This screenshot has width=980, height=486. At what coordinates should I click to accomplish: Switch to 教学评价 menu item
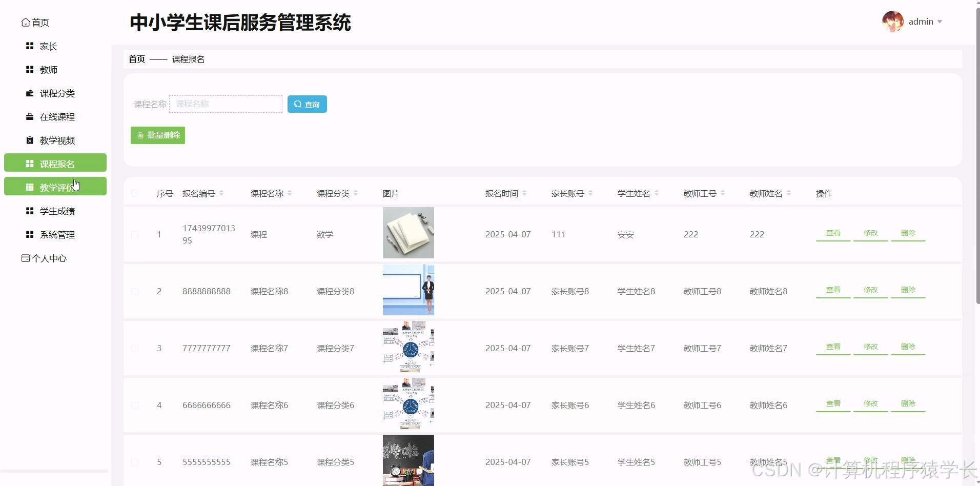(55, 186)
